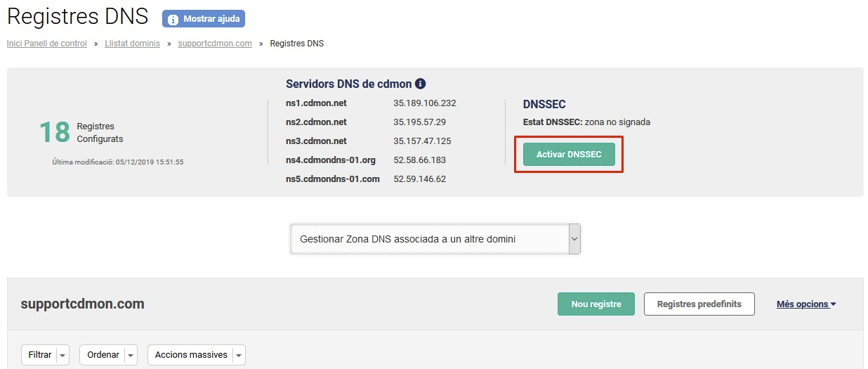Expand the Més opcions menu

[x=806, y=304]
